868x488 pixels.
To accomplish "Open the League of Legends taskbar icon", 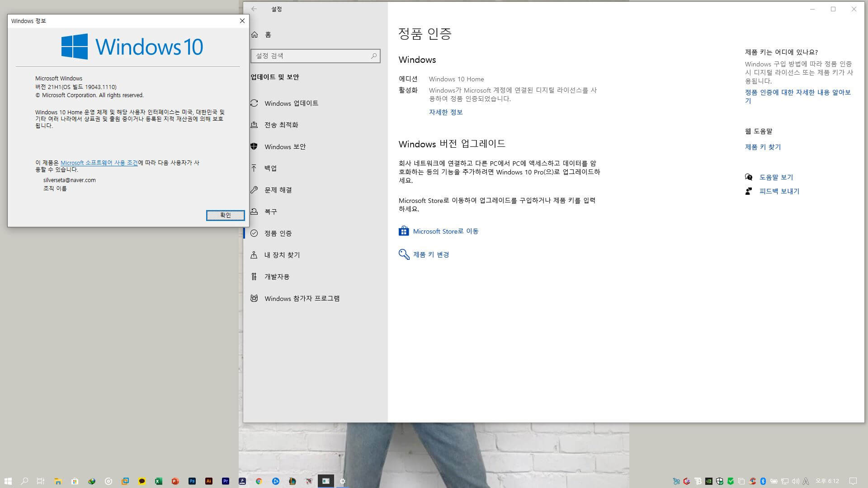I will (292, 481).
